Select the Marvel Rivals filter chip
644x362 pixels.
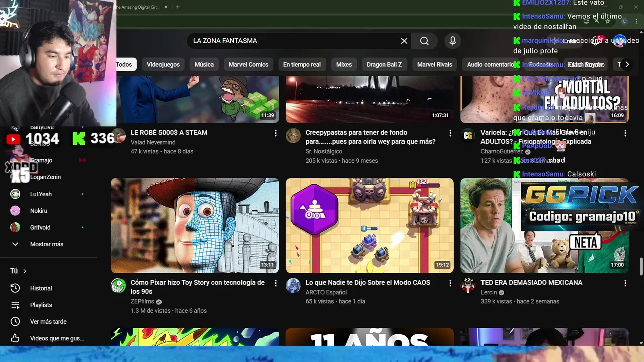pos(435,64)
